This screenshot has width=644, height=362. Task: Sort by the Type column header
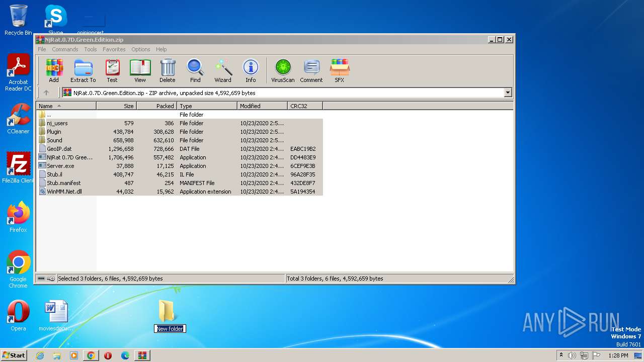point(207,106)
